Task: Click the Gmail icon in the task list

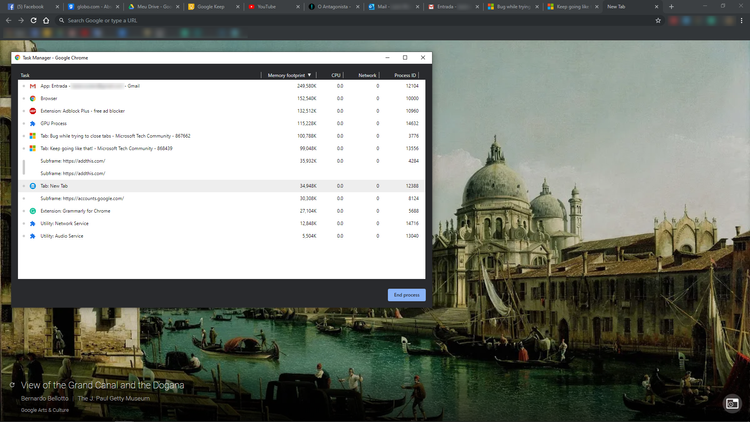Action: (x=33, y=86)
